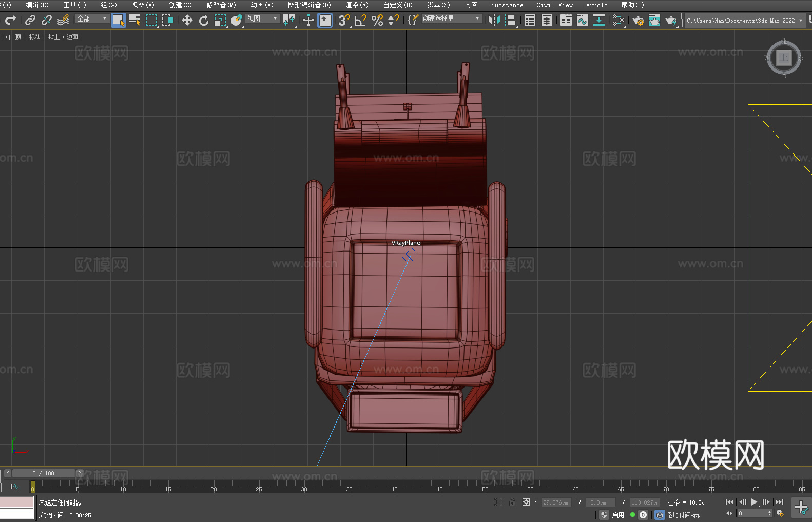Image resolution: width=812 pixels, height=522 pixels.
Task: Click Go to Start playback button
Action: 729,502
